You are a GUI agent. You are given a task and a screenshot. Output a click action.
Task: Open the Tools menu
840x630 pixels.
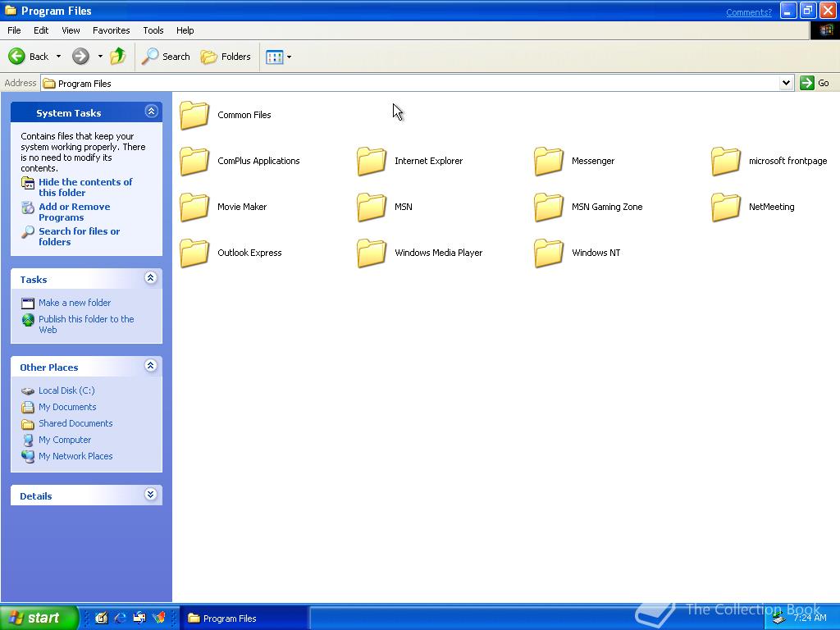153,30
